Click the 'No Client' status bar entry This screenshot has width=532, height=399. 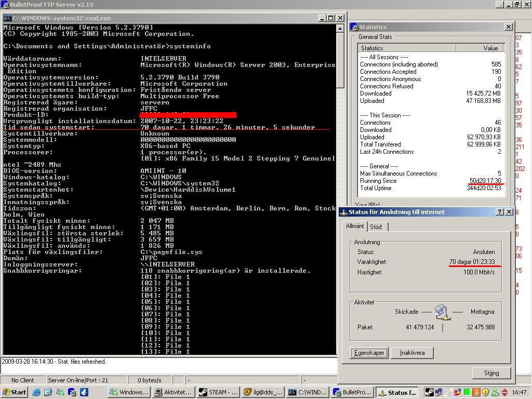click(x=23, y=380)
